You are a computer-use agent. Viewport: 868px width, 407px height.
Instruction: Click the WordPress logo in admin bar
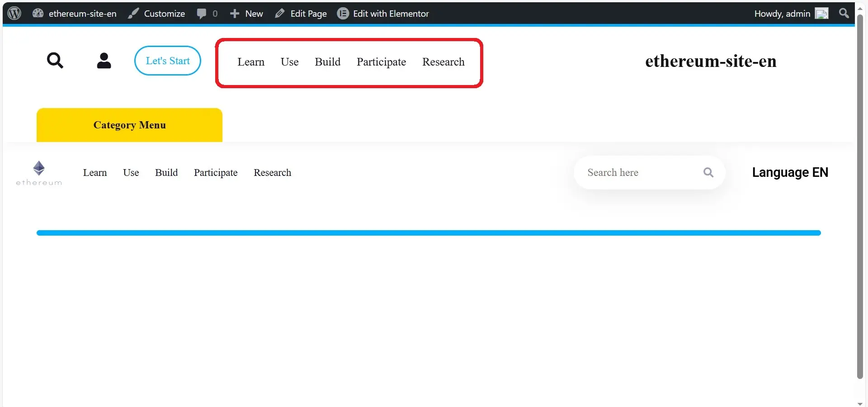point(14,13)
